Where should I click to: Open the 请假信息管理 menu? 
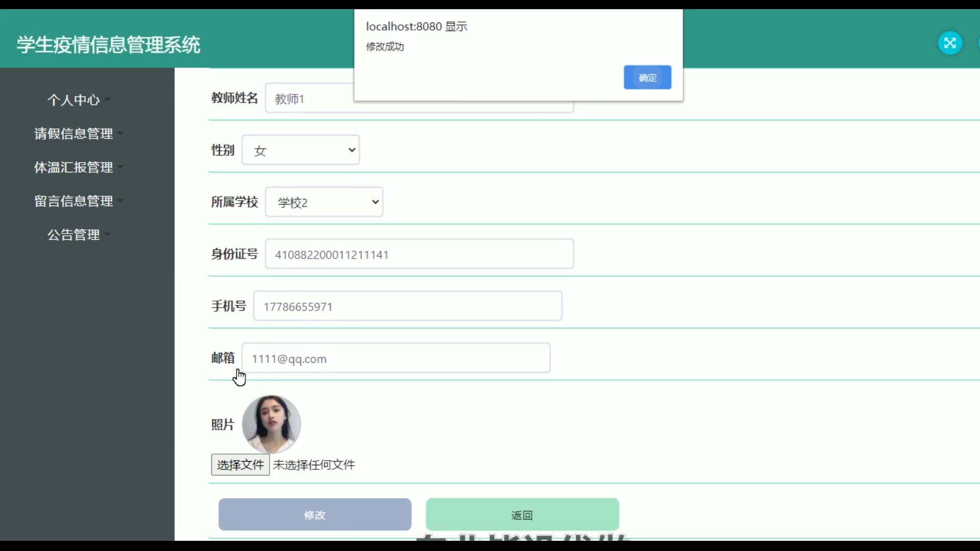[73, 134]
